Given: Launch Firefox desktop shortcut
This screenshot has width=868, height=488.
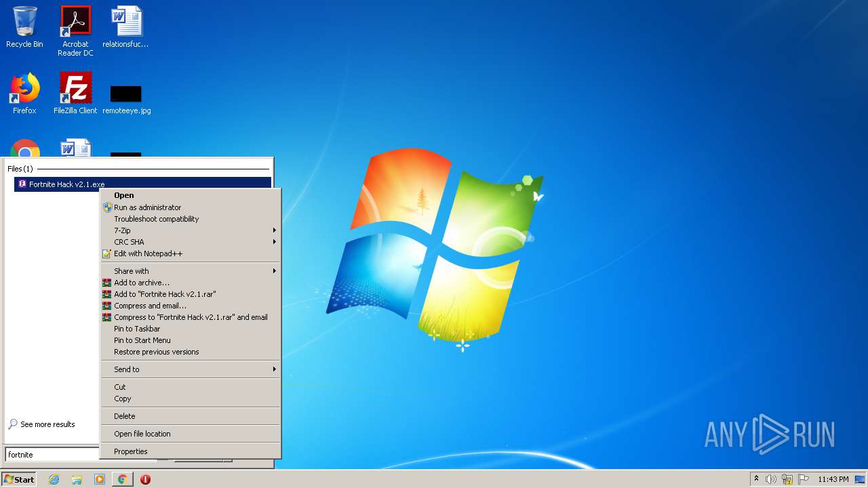Looking at the screenshot, I should tap(24, 94).
